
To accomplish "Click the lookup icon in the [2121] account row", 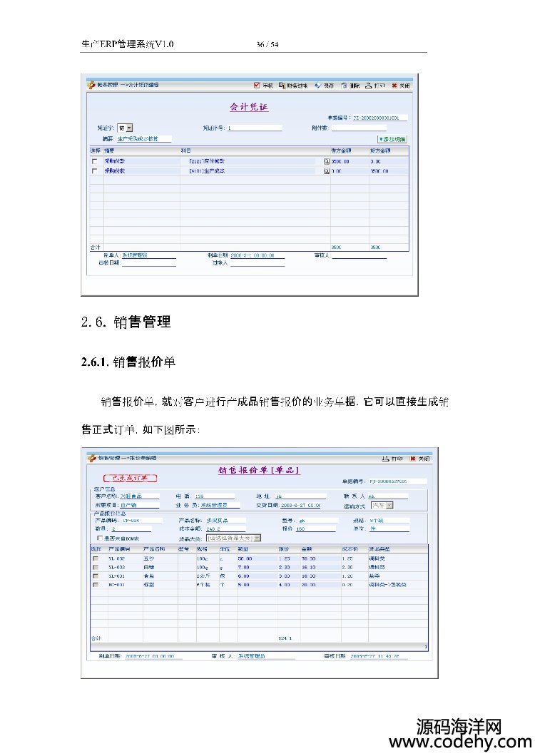I will 327,161.
